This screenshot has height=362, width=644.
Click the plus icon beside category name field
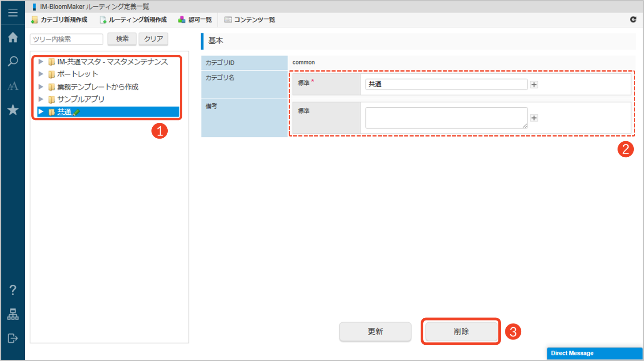point(534,85)
